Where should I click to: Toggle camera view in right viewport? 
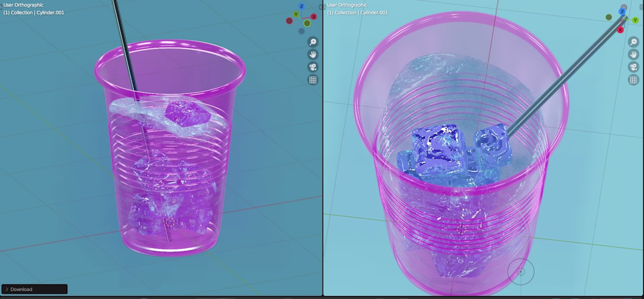[633, 67]
